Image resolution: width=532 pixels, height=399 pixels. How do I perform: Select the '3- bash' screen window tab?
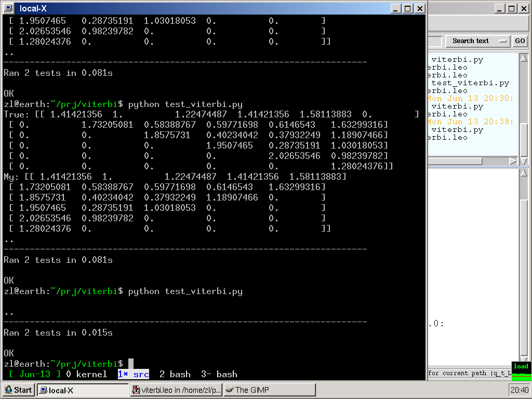[x=219, y=374]
